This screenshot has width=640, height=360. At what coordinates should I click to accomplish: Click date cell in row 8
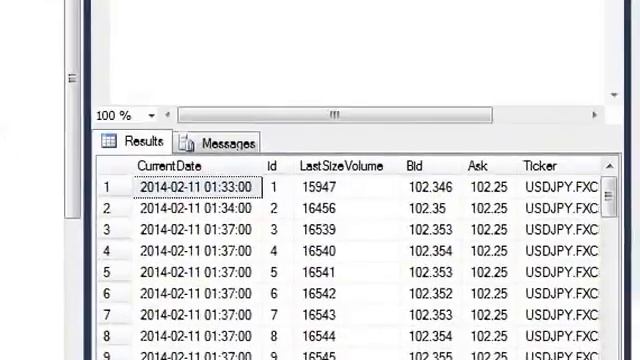click(x=196, y=336)
